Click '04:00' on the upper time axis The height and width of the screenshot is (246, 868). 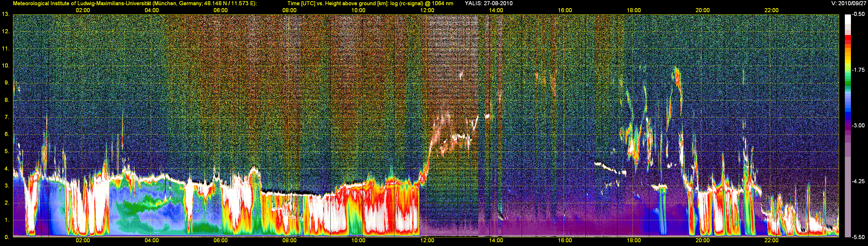[152, 10]
